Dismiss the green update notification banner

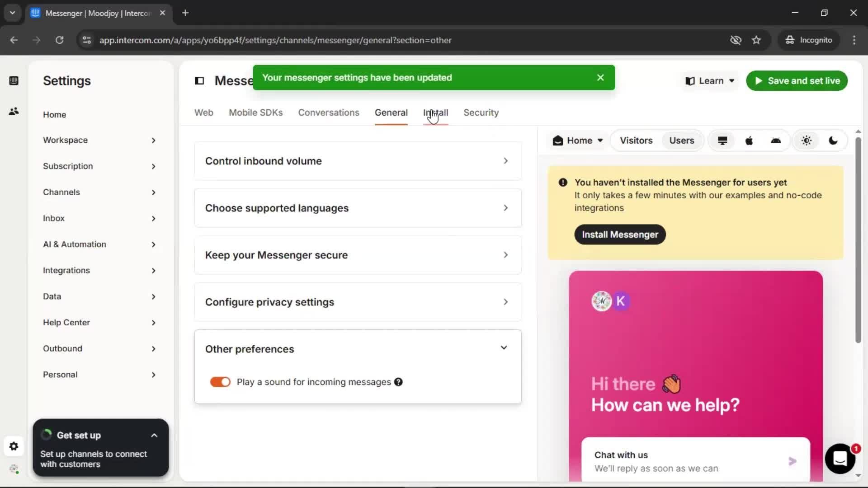(600, 78)
